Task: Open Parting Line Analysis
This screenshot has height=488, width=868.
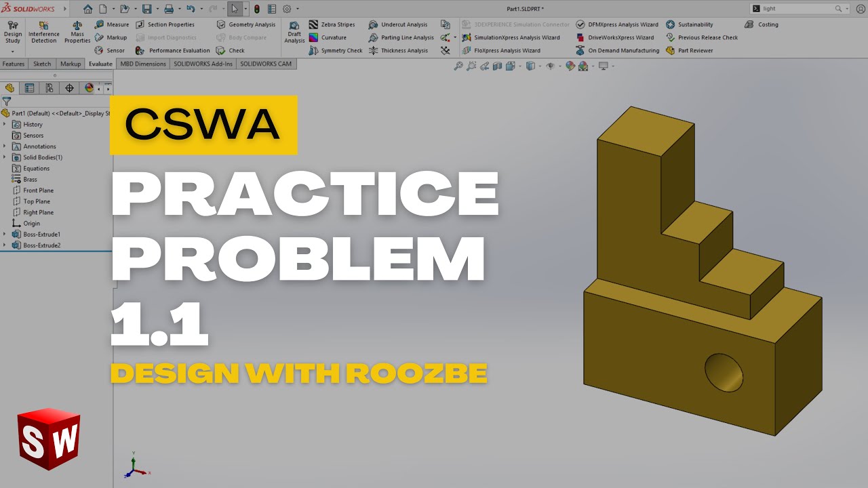Action: tap(401, 37)
